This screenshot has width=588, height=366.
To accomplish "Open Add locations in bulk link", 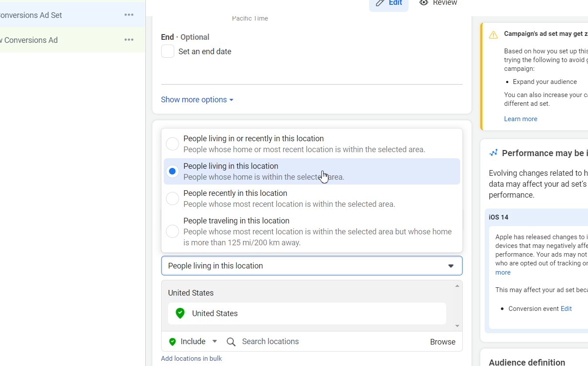I will point(191,359).
